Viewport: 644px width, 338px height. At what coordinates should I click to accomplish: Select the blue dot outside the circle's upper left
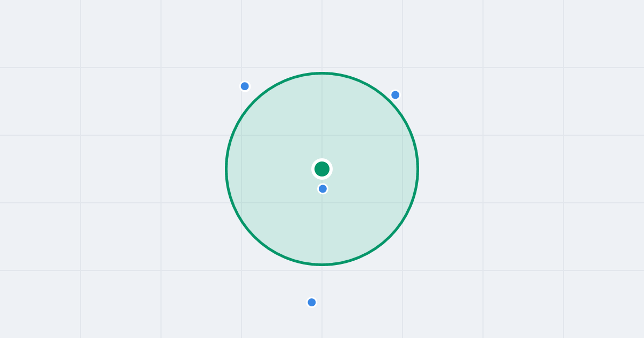(245, 86)
